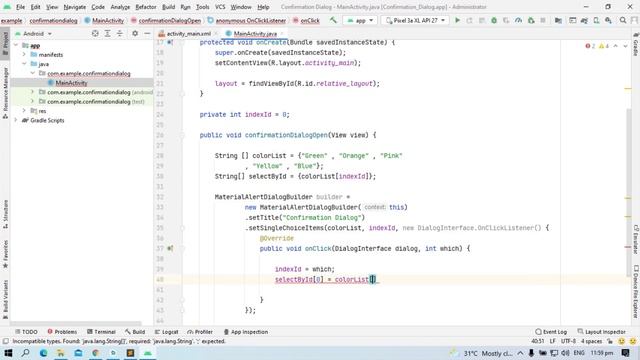The height and width of the screenshot is (360, 640).
Task: Open the Build menu
Action: click(x=168, y=7)
